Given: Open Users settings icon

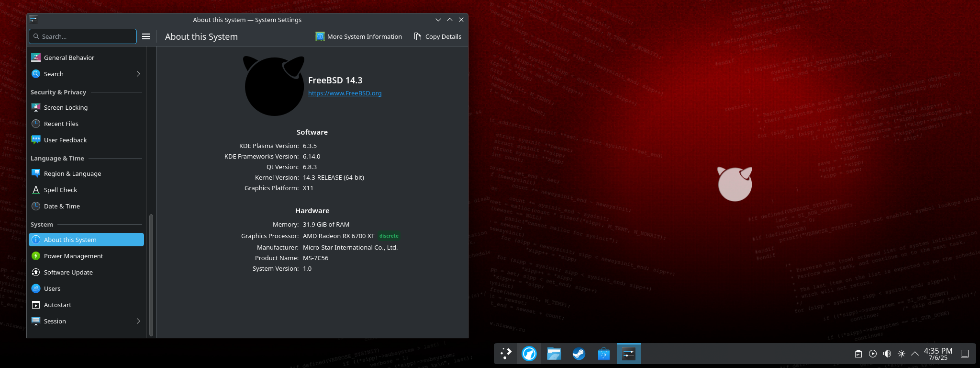Looking at the screenshot, I should 36,288.
